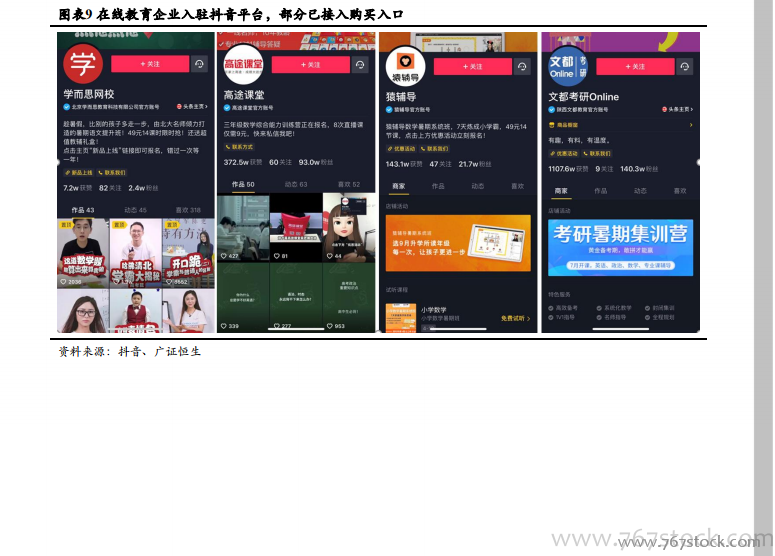This screenshot has height=556, width=775.
Task: Click 优惠活动 tag on 文都考研Online profile
Action: click(x=563, y=154)
